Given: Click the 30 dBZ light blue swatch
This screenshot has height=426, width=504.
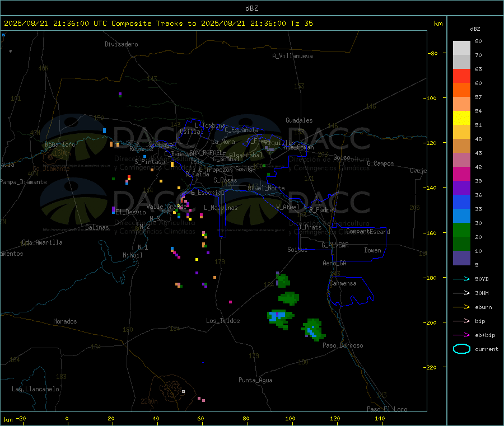Looking at the screenshot, I should (x=461, y=216).
